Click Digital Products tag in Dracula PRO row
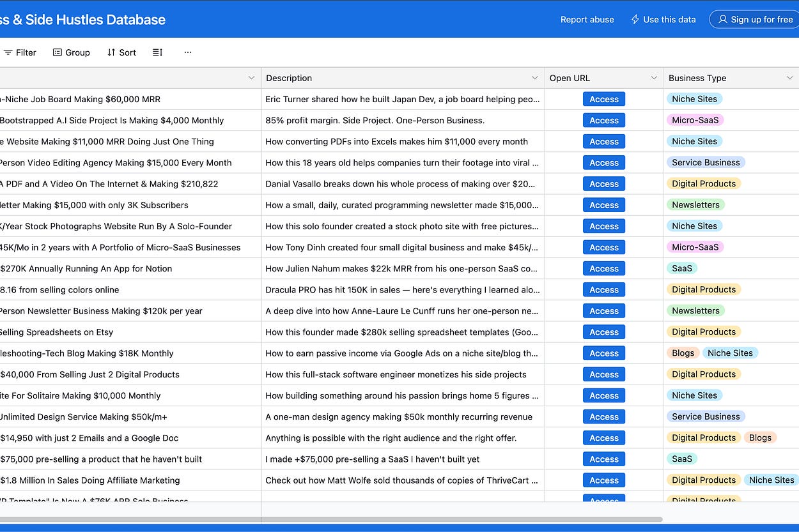Screen dimensions: 799x532 704,289
